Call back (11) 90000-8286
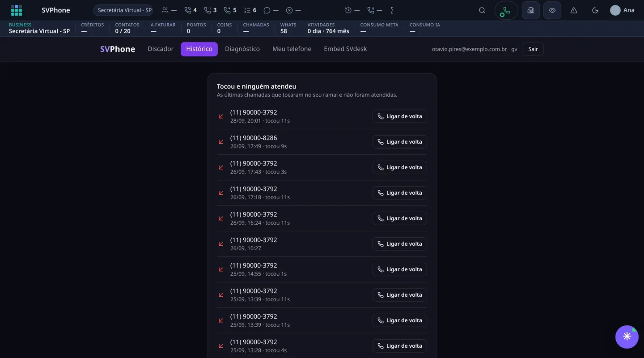 click(400, 142)
